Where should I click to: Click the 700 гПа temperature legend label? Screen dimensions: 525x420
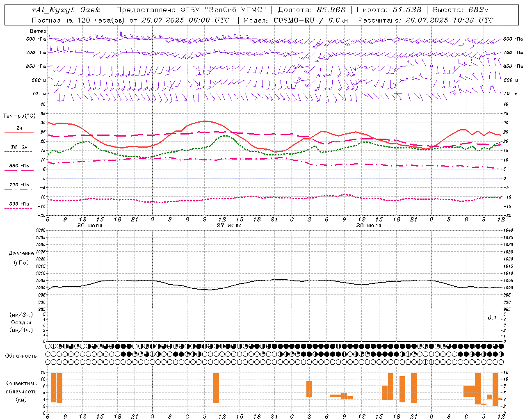point(19,185)
